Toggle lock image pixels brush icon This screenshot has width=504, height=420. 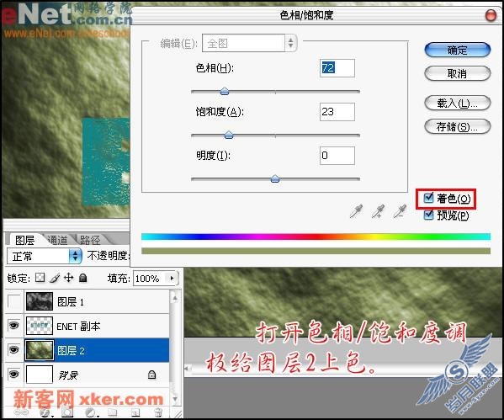pyautogui.click(x=55, y=278)
